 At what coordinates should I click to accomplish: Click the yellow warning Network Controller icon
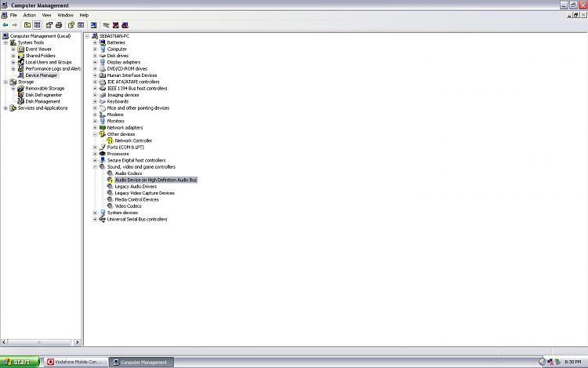coord(110,140)
